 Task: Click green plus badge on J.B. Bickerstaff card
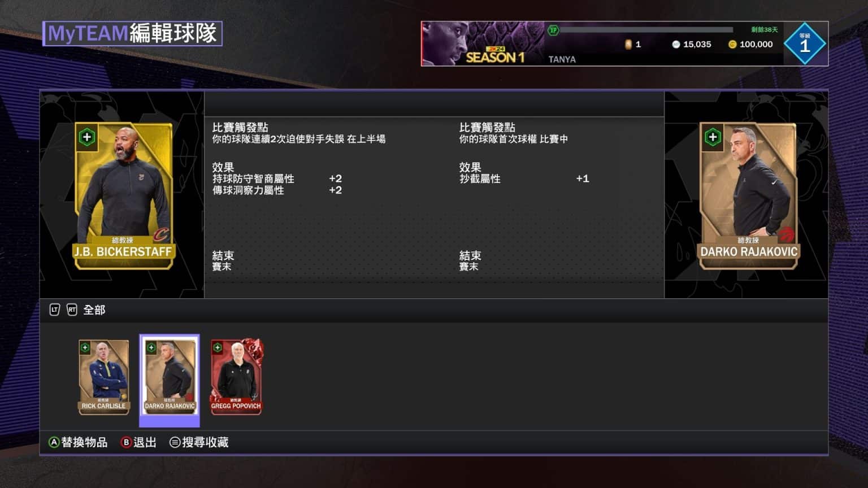(x=87, y=137)
